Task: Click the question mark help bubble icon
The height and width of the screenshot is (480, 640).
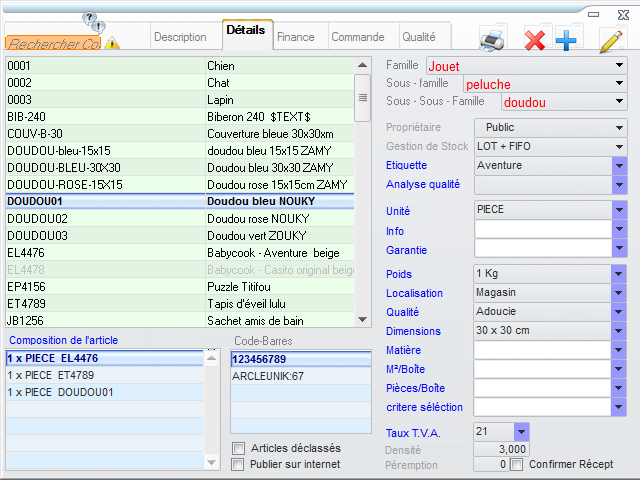Action: coord(91,21)
